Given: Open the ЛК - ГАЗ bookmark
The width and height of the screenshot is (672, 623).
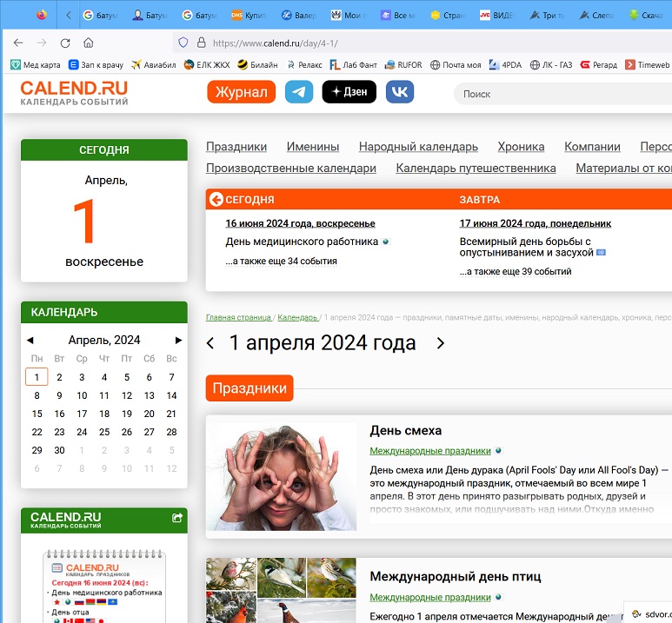Looking at the screenshot, I should click(551, 64).
